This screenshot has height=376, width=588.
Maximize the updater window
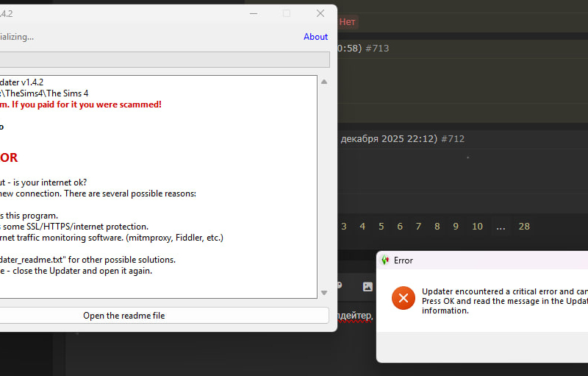tap(287, 13)
